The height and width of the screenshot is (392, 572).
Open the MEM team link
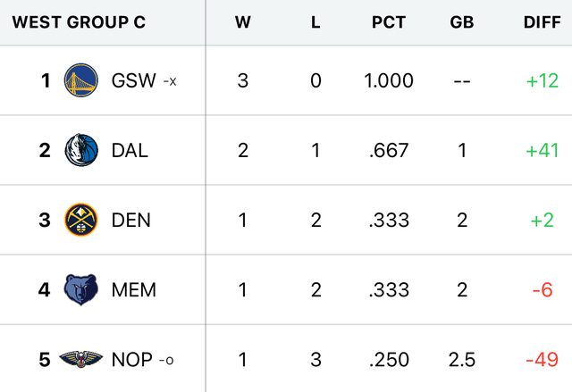click(x=134, y=289)
